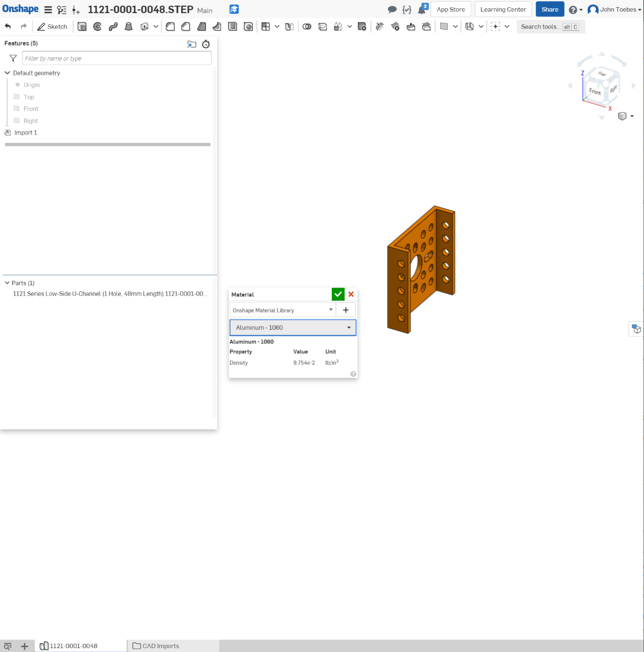Screen dimensions: 644x652
Task: Select the Split tool
Action: pyautogui.click(x=323, y=26)
